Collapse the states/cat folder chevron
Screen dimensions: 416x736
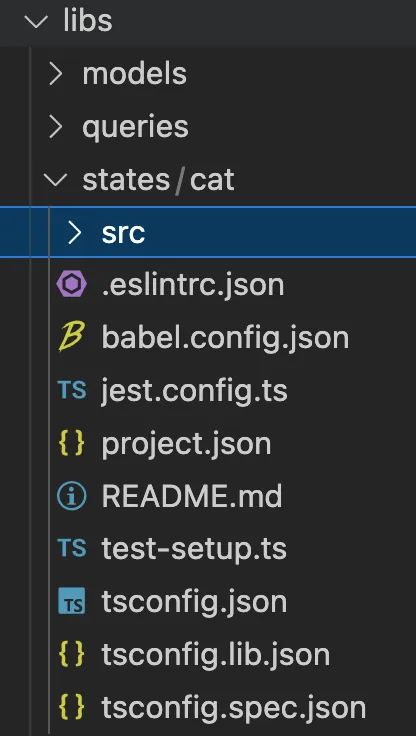(55, 180)
